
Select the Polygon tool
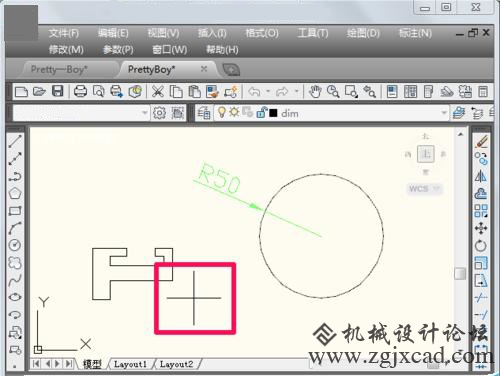[15, 193]
